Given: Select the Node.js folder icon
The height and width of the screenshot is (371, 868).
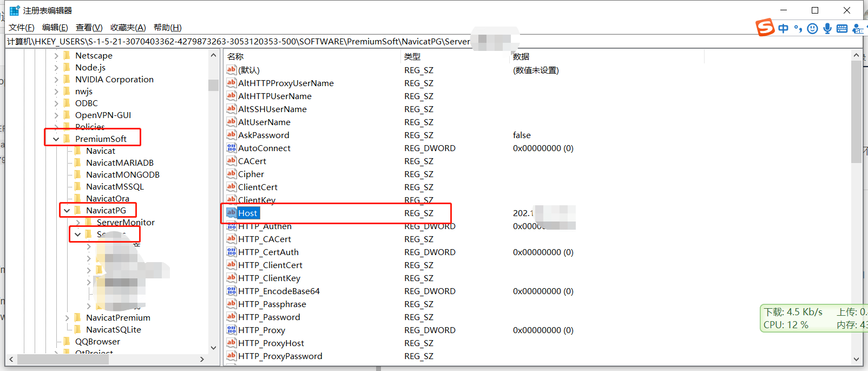Looking at the screenshot, I should point(67,67).
